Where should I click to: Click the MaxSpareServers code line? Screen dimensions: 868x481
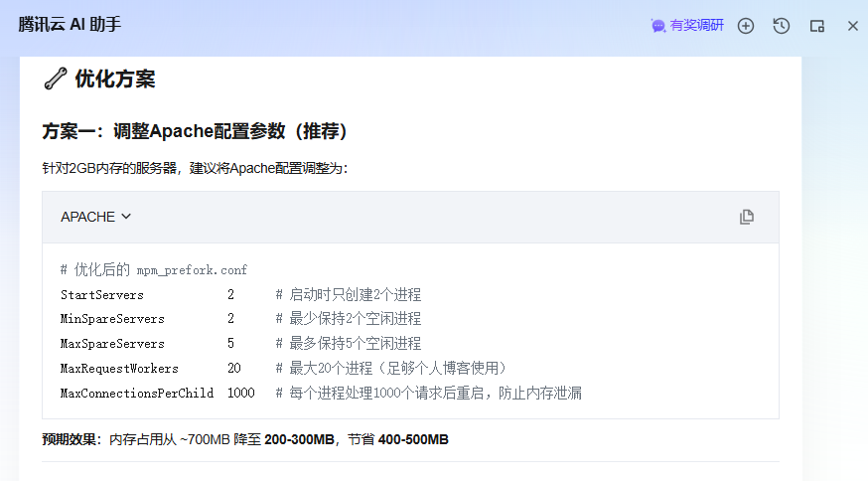[x=112, y=344]
